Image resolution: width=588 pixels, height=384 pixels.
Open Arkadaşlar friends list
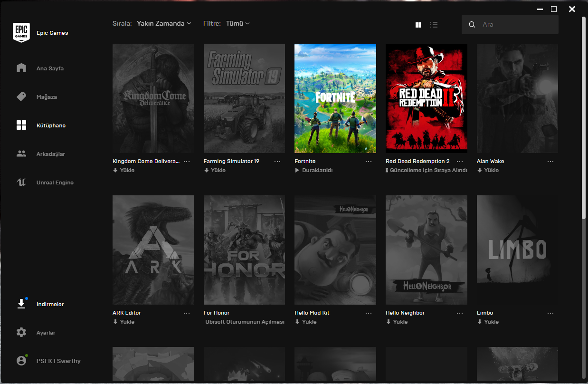coord(51,154)
